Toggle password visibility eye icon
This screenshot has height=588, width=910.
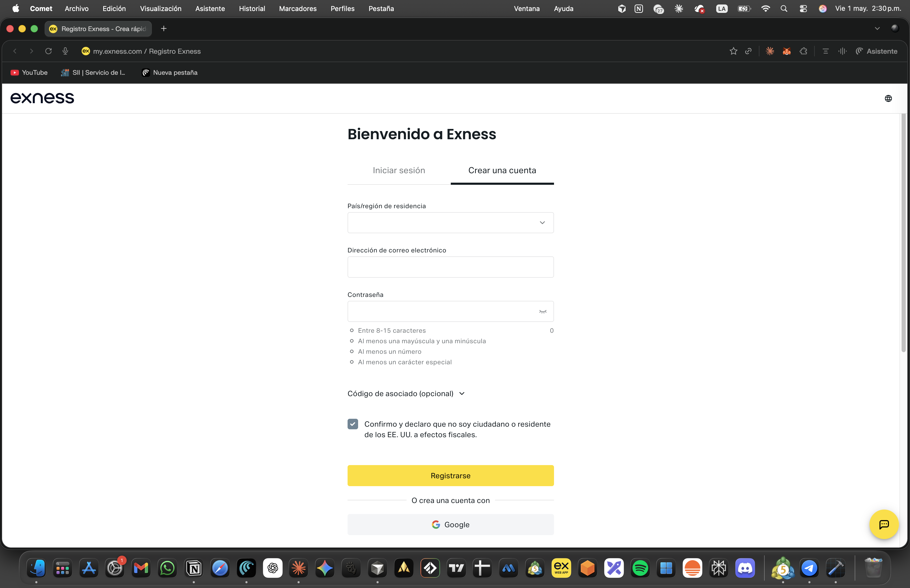pos(543,312)
